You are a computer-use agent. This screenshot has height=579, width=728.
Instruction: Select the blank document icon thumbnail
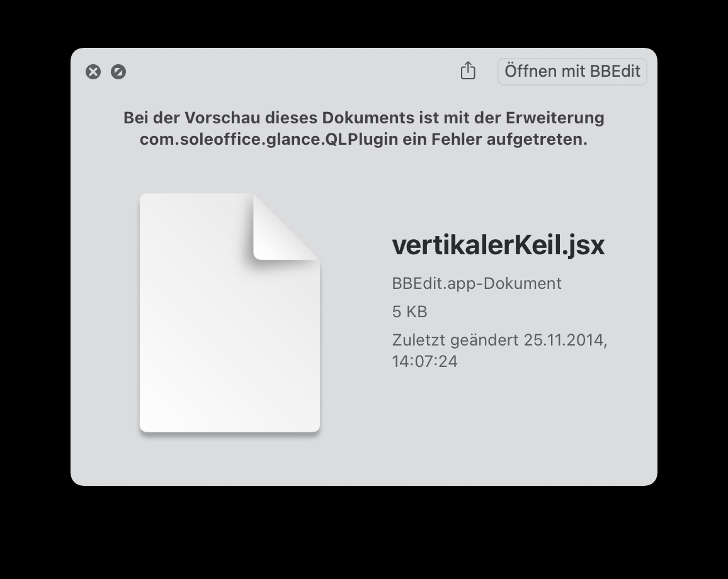tap(230, 313)
